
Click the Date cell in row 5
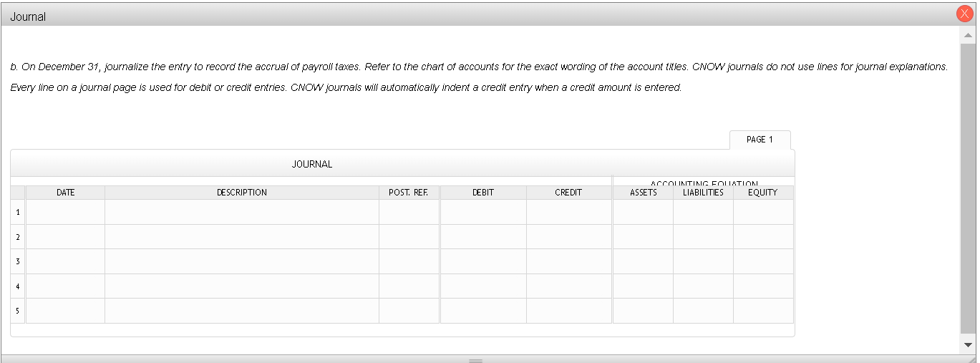[x=65, y=311]
